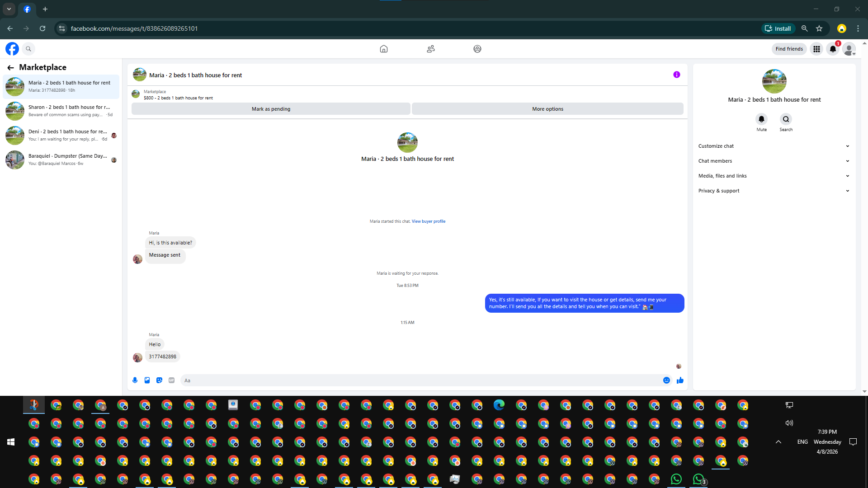The height and width of the screenshot is (488, 868).
Task: Mute this conversation
Action: (x=761, y=119)
